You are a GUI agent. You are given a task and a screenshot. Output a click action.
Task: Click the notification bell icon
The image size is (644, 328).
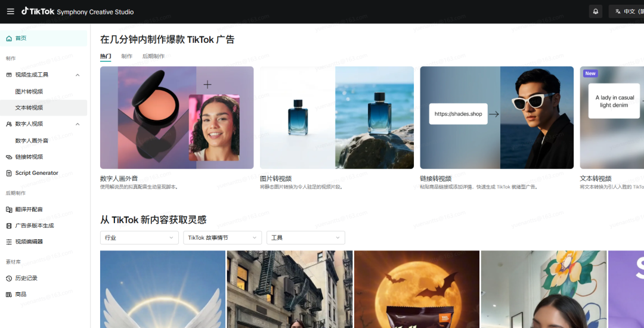595,11
